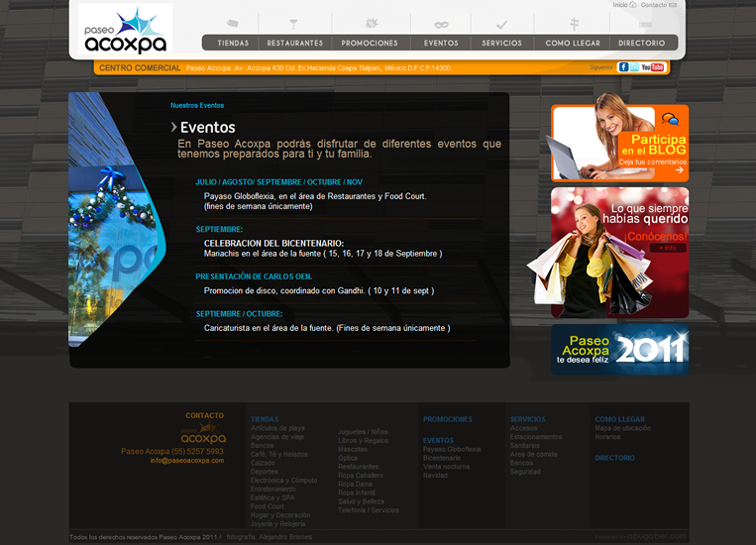Click the footer TIENDAS heading

(265, 419)
